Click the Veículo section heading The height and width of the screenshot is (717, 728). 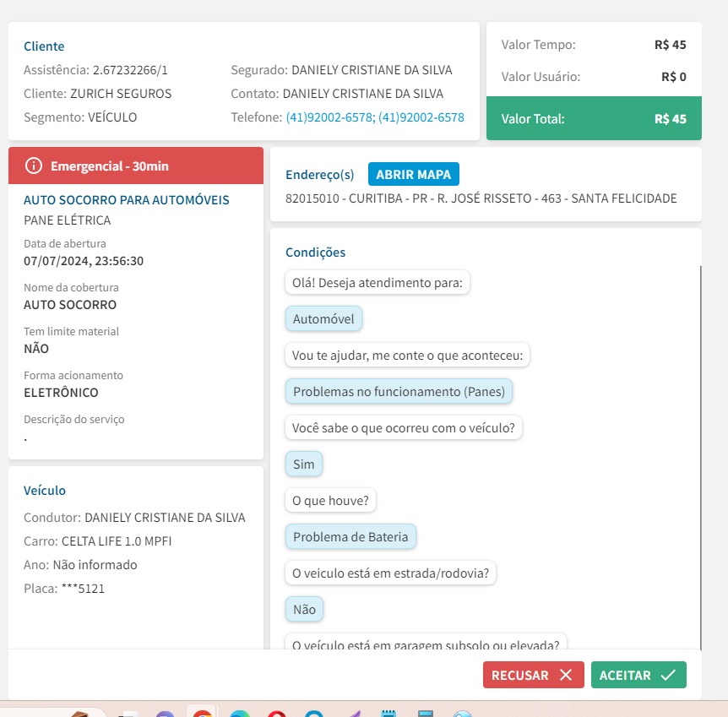45,491
